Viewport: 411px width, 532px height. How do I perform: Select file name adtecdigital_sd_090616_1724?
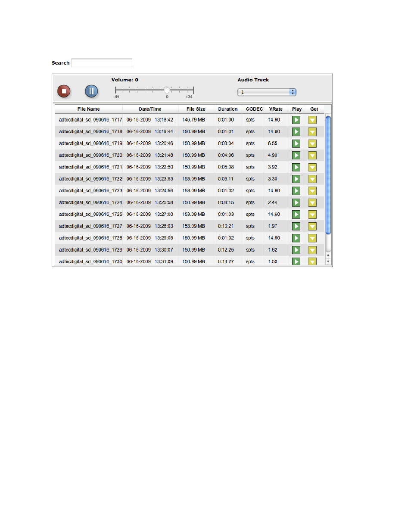tap(90, 203)
